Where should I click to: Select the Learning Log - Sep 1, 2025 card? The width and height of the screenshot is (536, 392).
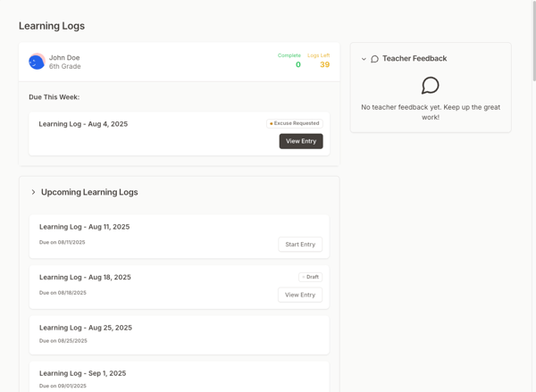tap(179, 377)
